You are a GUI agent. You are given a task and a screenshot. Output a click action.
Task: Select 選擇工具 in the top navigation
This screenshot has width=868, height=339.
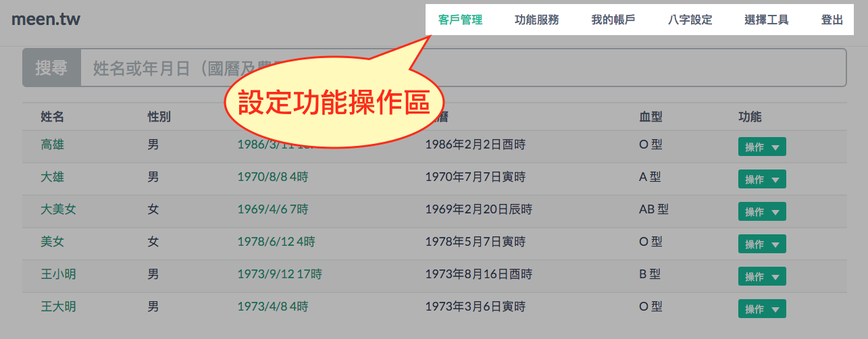tap(767, 20)
